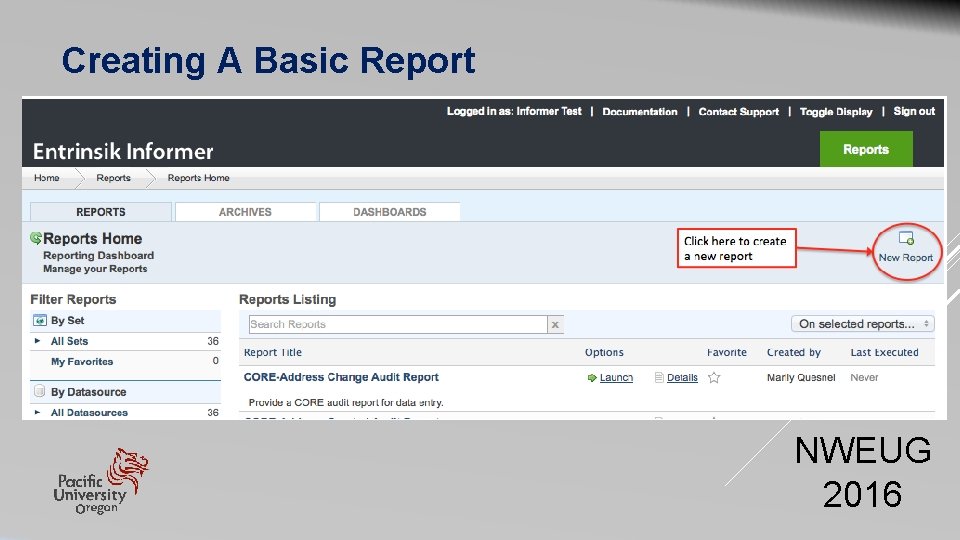Click the By Set filter label

click(67, 320)
